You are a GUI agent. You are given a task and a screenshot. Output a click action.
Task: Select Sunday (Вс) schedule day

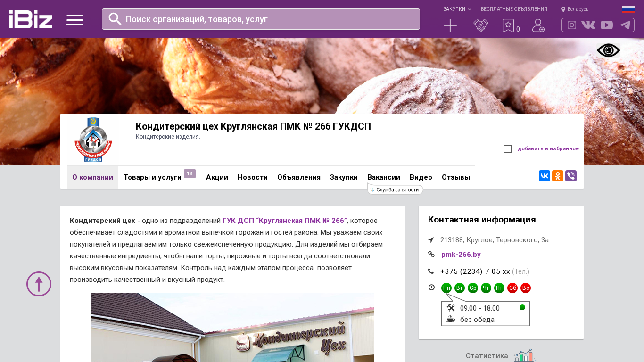526,288
